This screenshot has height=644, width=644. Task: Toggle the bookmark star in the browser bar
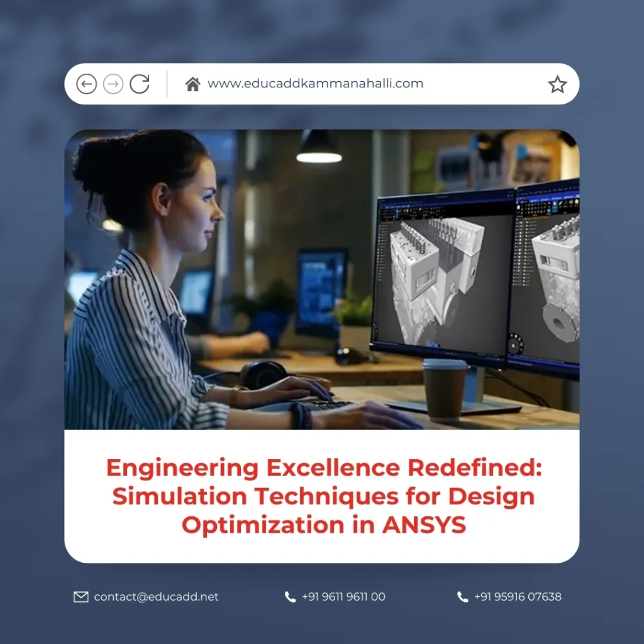click(558, 82)
